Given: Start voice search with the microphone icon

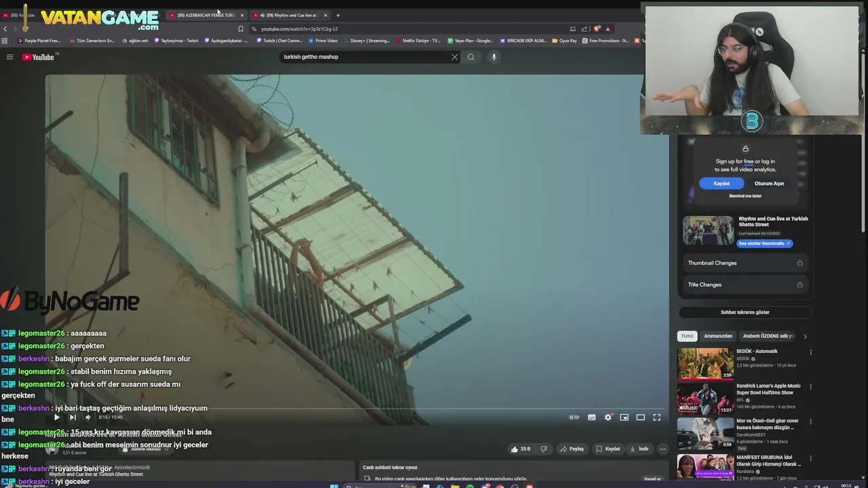Looking at the screenshot, I should 494,57.
